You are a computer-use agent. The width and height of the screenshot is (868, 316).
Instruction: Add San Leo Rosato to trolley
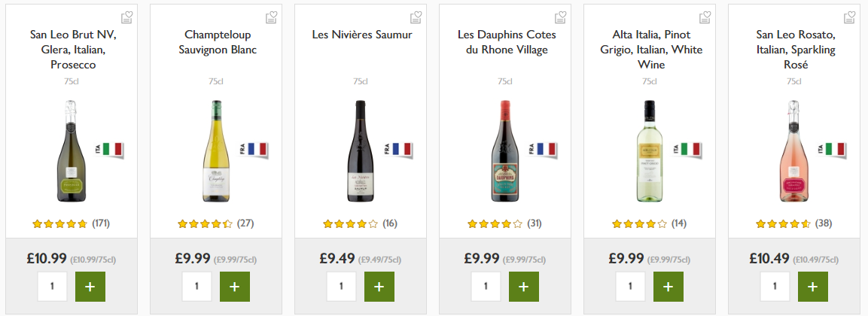point(812,287)
